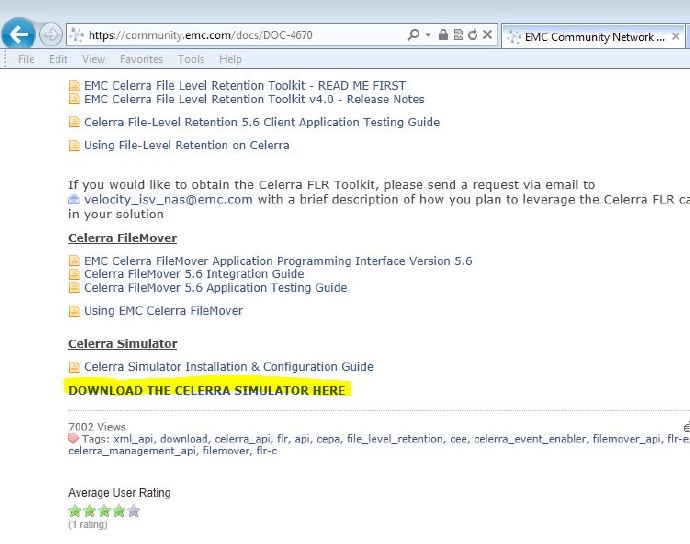Screen dimensions: 690x544
Task: Click the 7002 Views count text
Action: pos(97,427)
